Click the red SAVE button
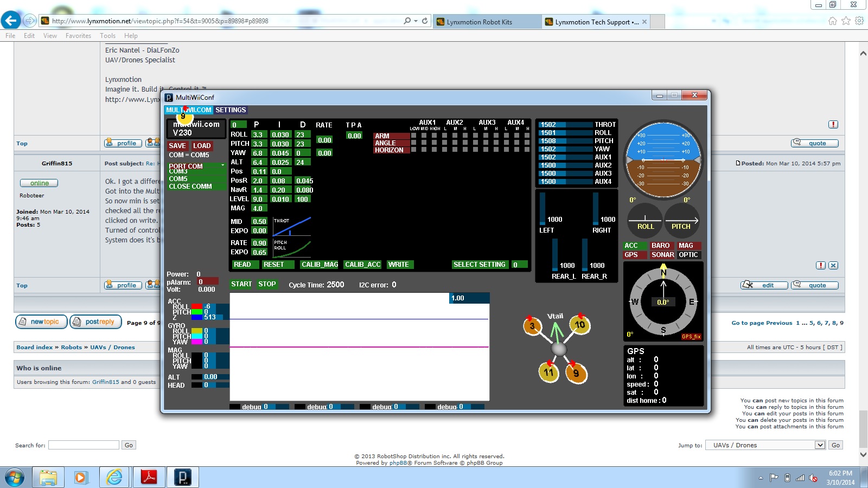868x488 pixels. coord(177,146)
